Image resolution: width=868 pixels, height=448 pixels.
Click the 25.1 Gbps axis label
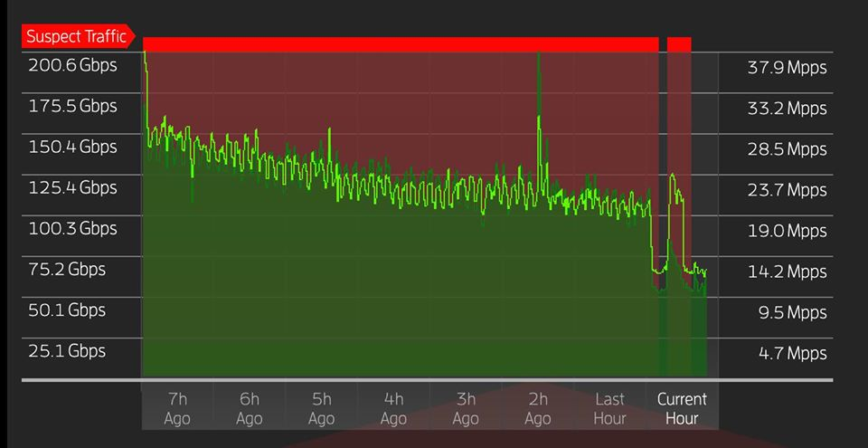[x=66, y=351]
